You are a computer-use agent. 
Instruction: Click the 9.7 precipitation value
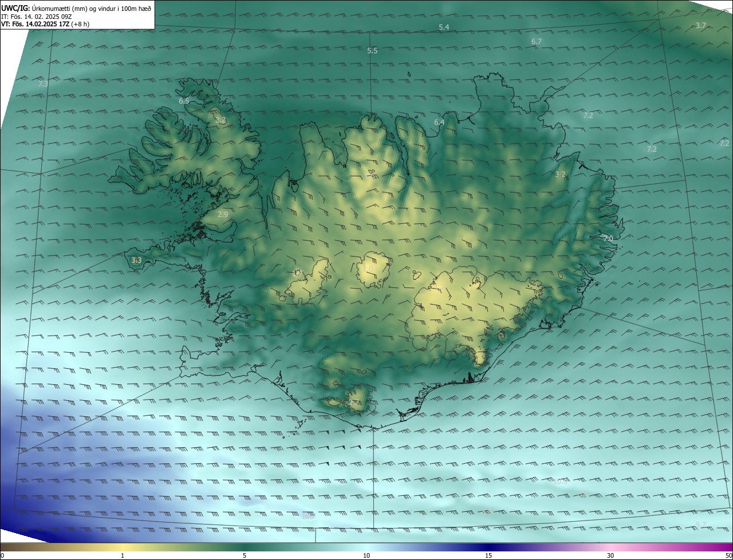click(x=701, y=525)
